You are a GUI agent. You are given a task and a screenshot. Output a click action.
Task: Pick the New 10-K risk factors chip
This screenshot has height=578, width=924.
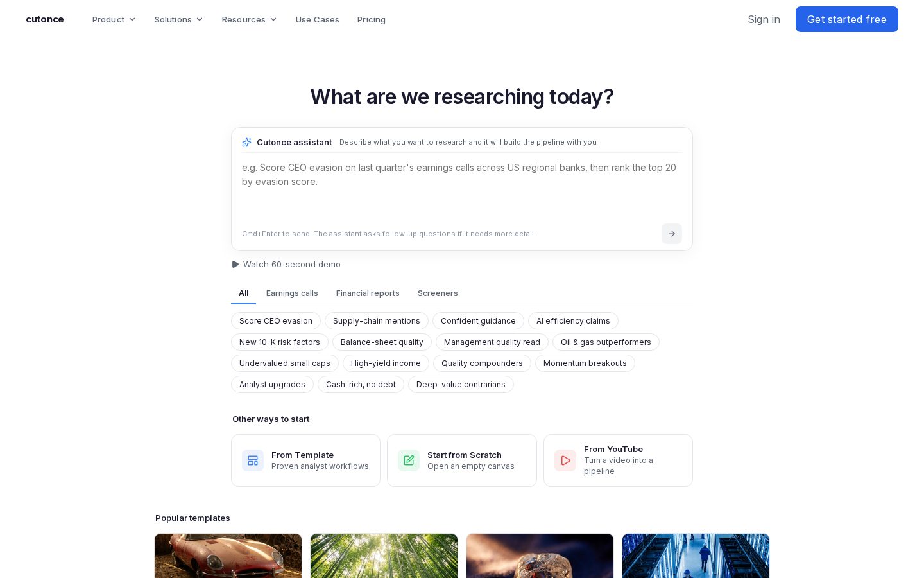click(x=280, y=342)
